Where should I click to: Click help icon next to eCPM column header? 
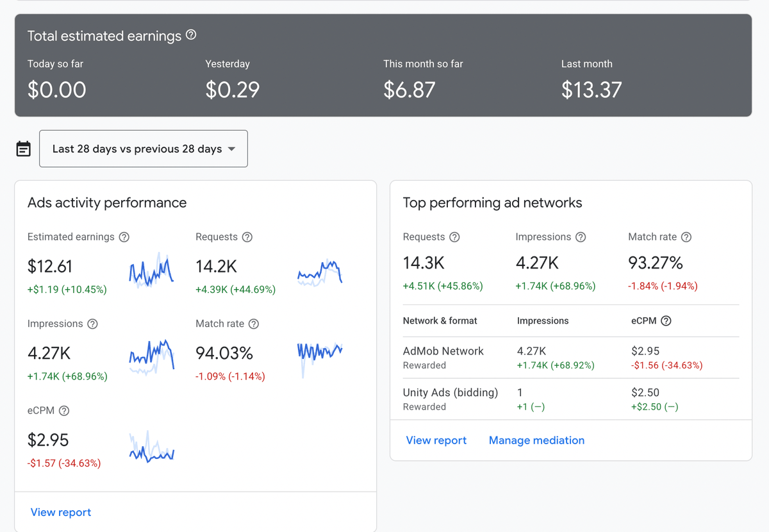pos(666,320)
